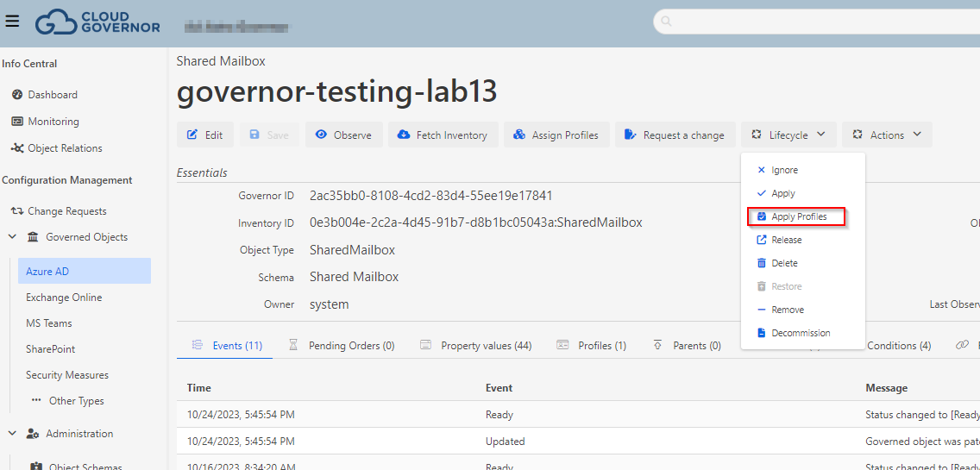Switch to the Pending Orders tab
980x470 pixels.
tap(351, 346)
